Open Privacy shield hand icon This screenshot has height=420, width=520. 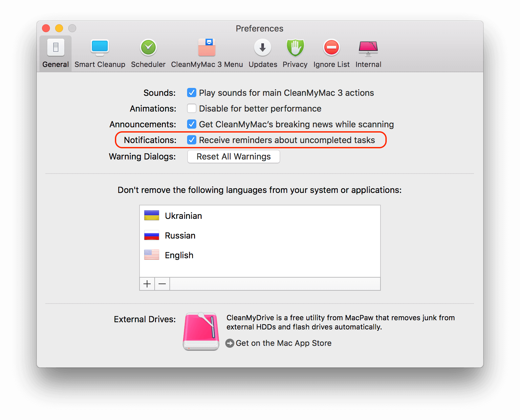(x=295, y=48)
